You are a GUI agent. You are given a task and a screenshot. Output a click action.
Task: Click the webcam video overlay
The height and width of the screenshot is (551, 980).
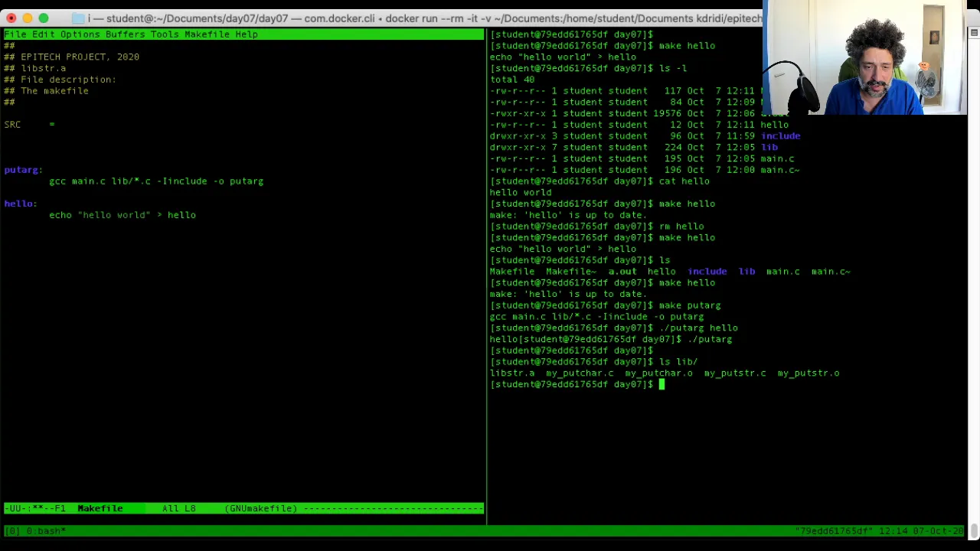(865, 57)
